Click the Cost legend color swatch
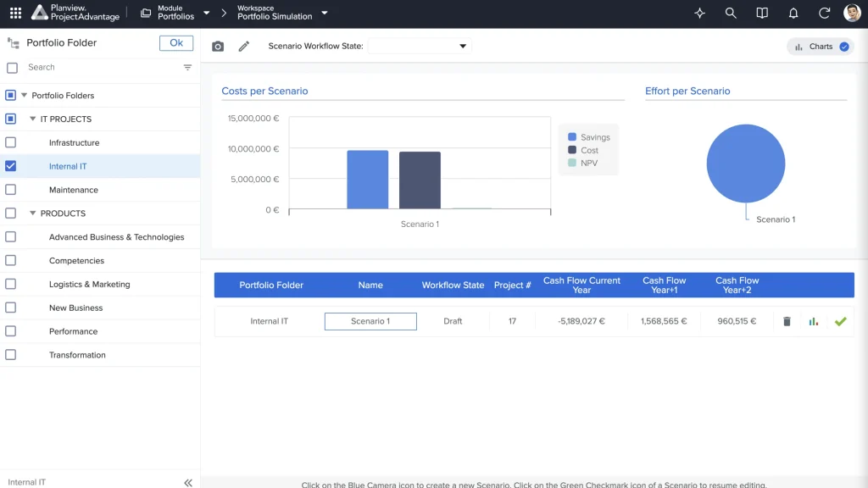Image resolution: width=868 pixels, height=488 pixels. (572, 150)
